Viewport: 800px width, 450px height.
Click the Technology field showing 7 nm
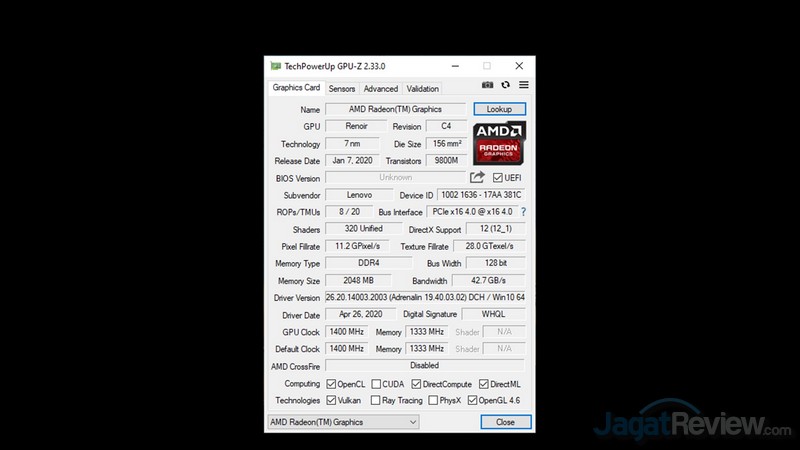(x=352, y=143)
